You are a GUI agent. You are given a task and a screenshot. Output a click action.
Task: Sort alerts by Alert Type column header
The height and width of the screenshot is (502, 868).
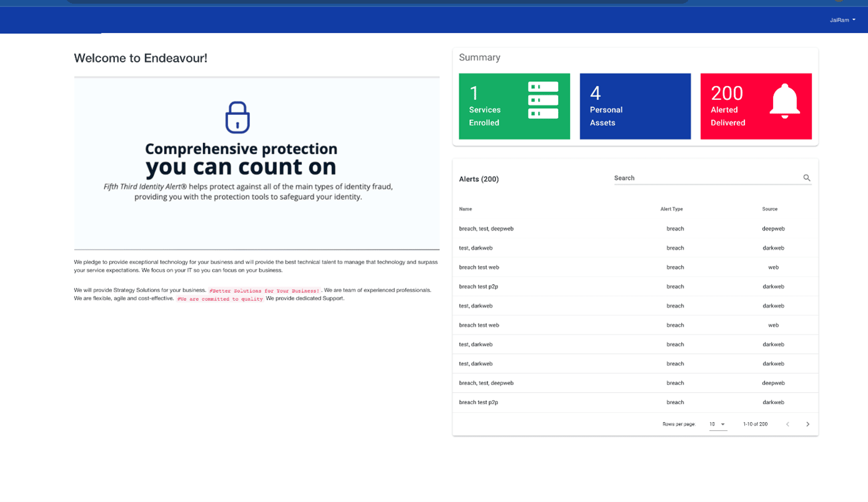672,209
